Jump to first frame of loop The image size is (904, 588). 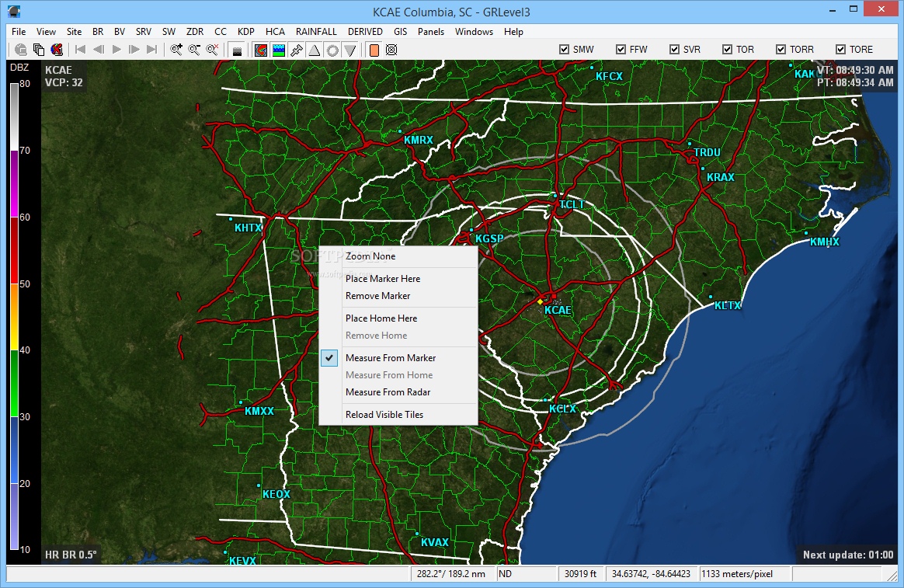[81, 50]
